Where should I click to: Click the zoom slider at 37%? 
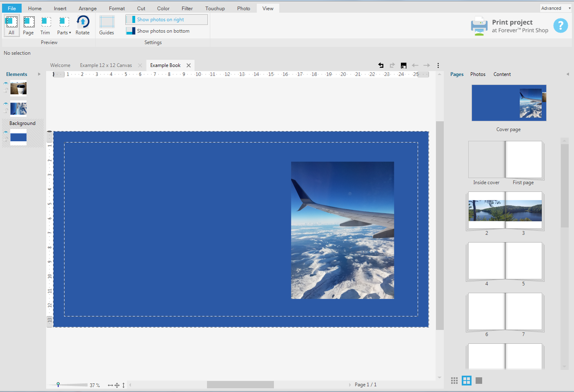(58, 385)
